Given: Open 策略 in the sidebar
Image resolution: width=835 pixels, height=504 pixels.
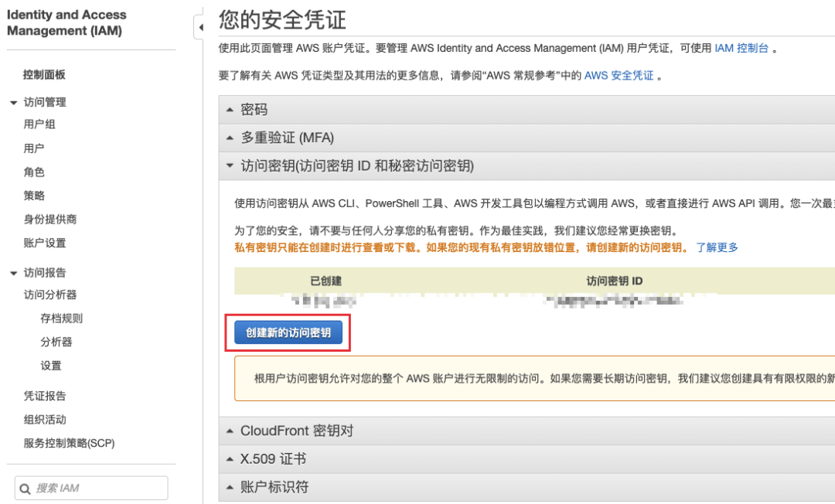Looking at the screenshot, I should click(x=34, y=196).
